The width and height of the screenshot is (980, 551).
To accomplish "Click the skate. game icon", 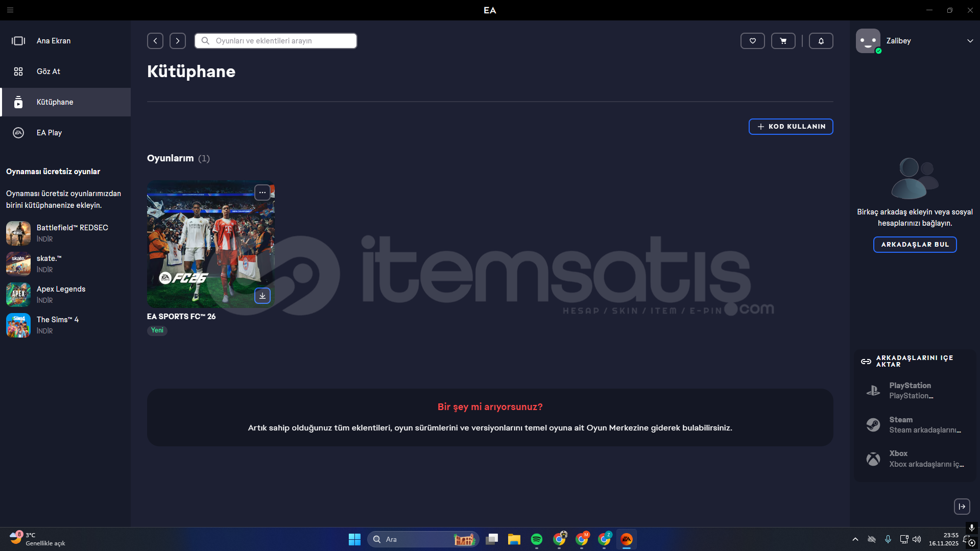I will click(18, 264).
